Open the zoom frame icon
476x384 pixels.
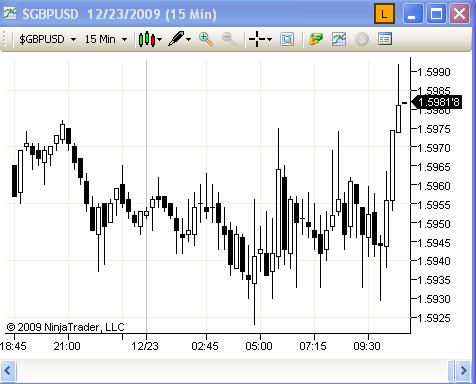coord(287,39)
